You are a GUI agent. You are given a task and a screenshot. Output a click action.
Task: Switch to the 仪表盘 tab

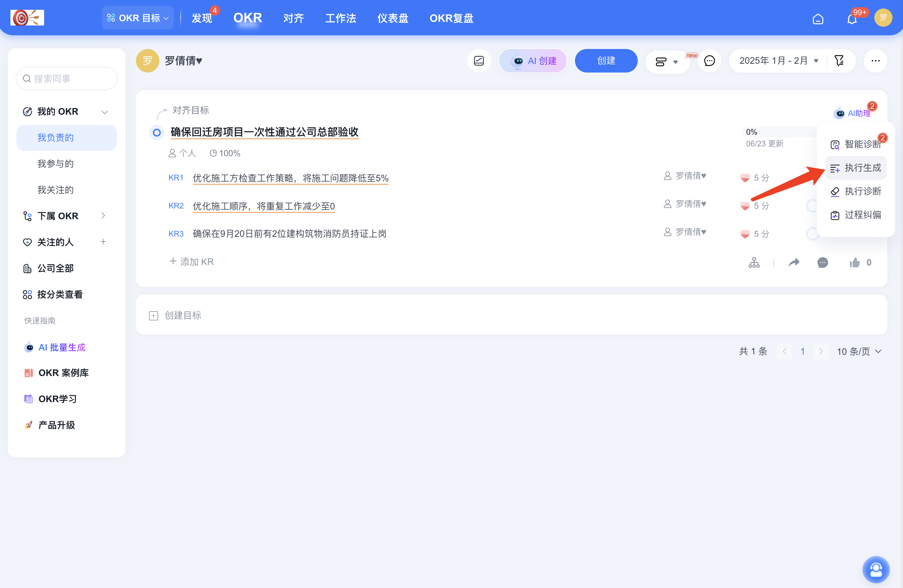click(x=393, y=18)
